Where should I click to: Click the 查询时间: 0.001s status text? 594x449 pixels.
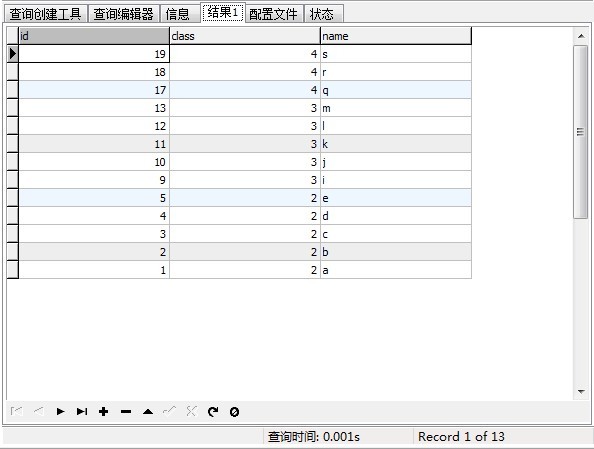pos(314,436)
